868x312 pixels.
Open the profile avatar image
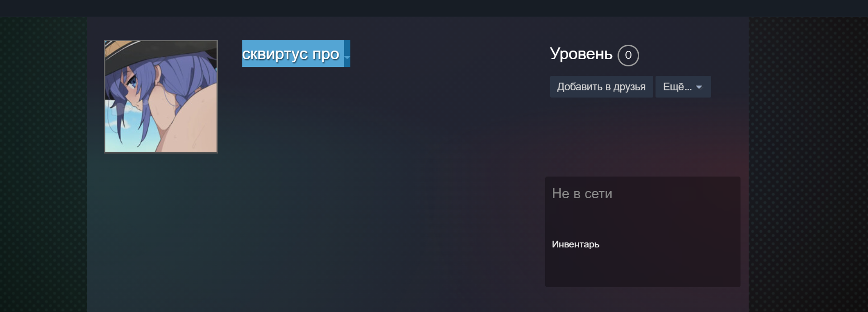coord(161,97)
